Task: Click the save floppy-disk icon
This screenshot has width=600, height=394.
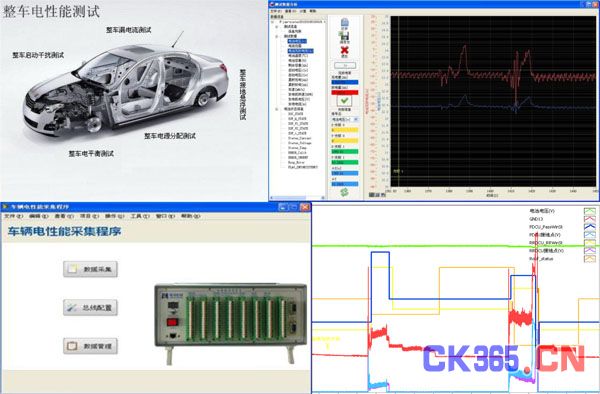Action: tap(344, 36)
